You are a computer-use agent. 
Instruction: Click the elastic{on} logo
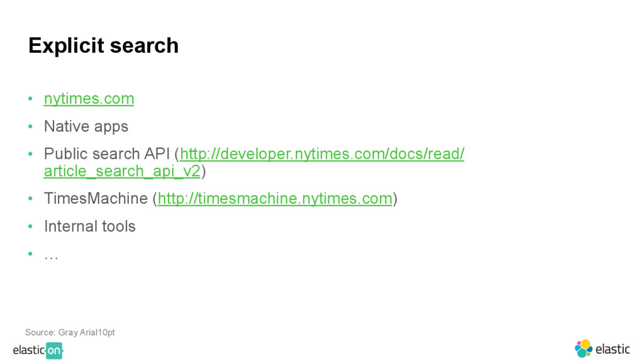point(38,351)
